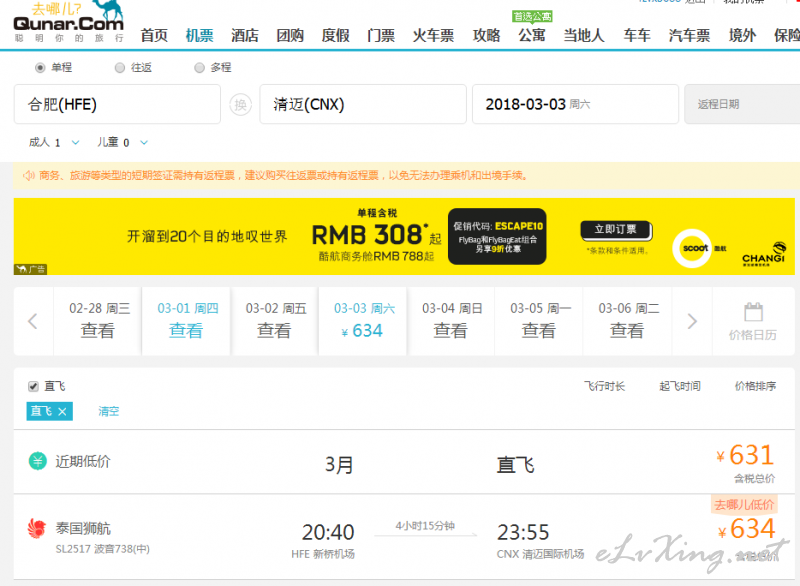800x586 pixels.
Task: Click the 清空 filter link
Action: click(x=109, y=412)
